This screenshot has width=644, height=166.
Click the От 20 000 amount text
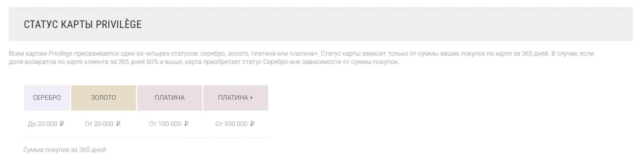click(99, 124)
